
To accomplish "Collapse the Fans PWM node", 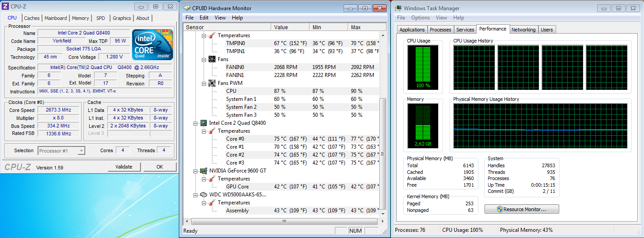I will (204, 83).
